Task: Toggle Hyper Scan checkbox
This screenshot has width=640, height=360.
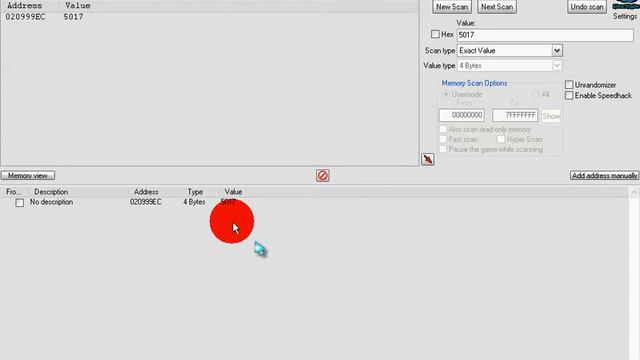Action: 501,140
